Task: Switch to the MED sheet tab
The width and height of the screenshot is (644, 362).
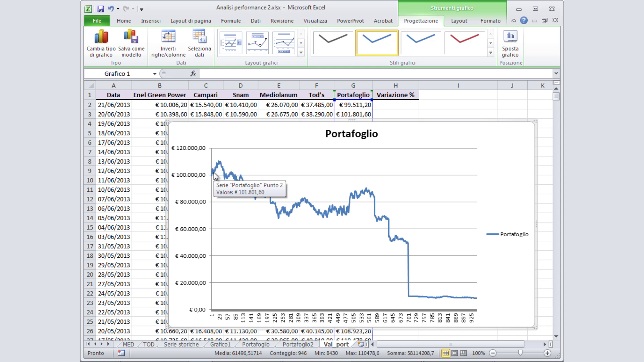Action: (128, 344)
